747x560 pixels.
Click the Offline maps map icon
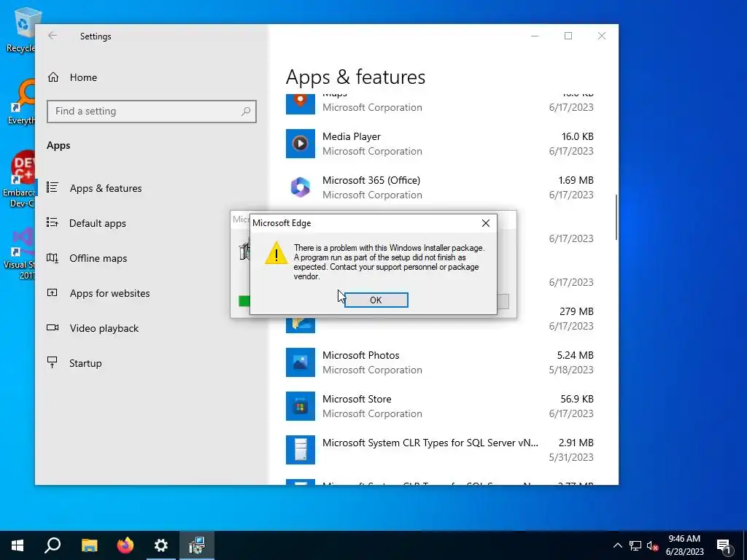pyautogui.click(x=53, y=257)
